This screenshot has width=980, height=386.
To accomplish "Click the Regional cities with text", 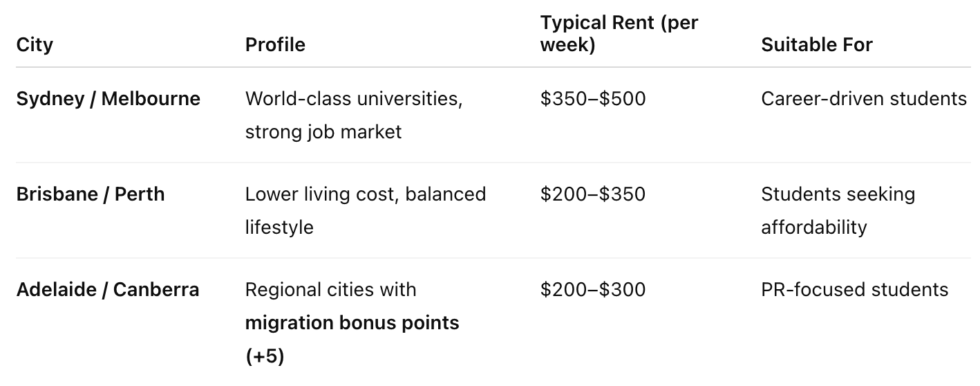I will tap(330, 289).
